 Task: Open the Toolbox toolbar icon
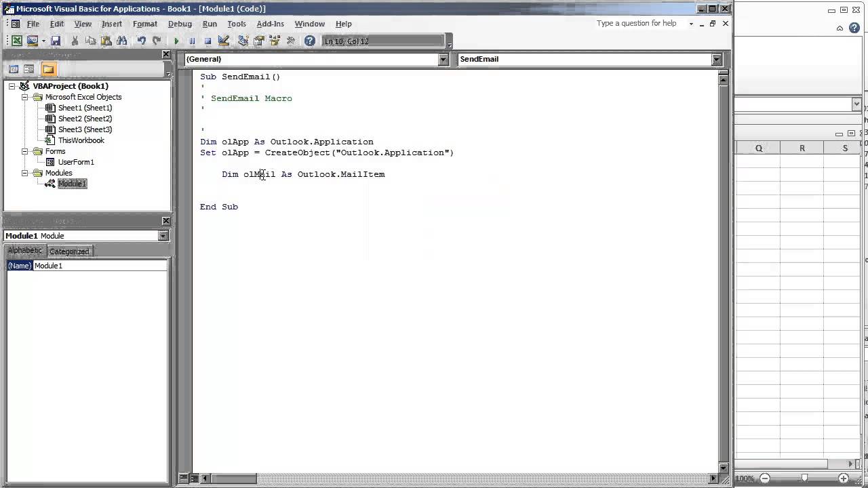click(x=290, y=41)
